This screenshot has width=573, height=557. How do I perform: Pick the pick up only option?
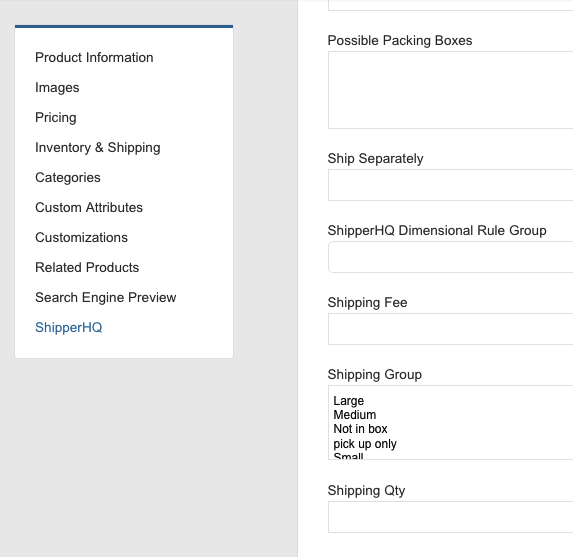(365, 443)
